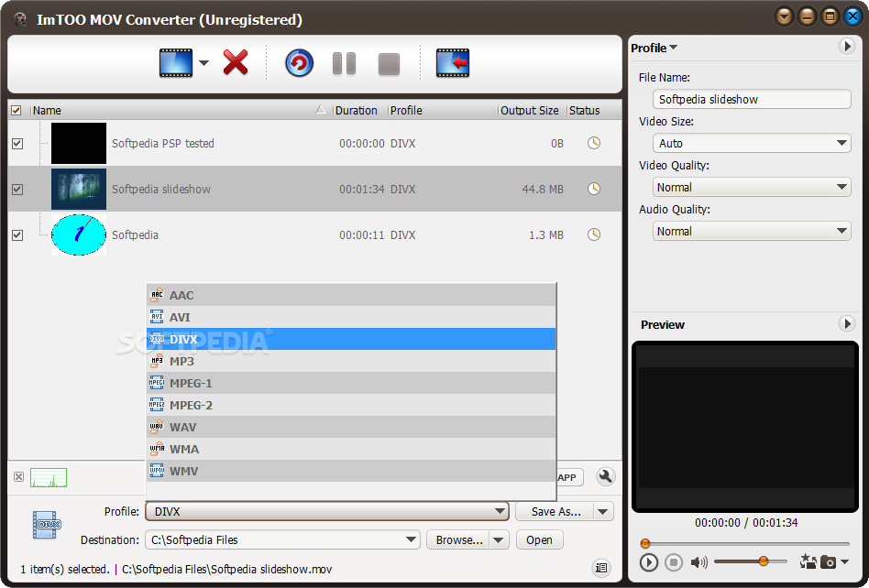Collapse Preview panel with the arrow button
This screenshot has height=588, width=869.
[847, 323]
